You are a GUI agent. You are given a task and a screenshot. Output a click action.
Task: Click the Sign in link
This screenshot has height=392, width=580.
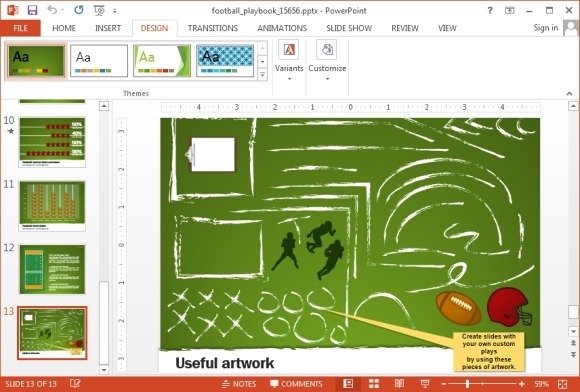[546, 28]
